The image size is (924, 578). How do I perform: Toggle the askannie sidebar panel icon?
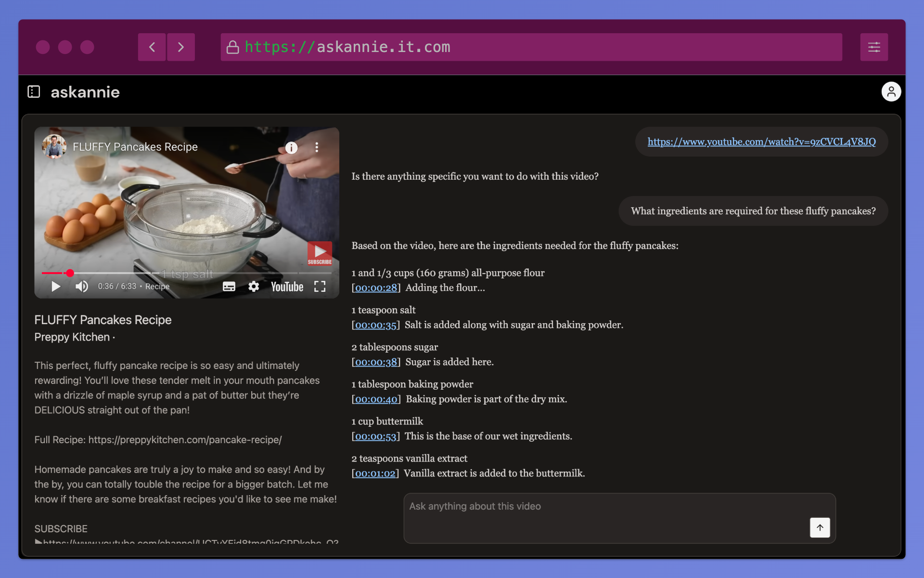pos(34,92)
